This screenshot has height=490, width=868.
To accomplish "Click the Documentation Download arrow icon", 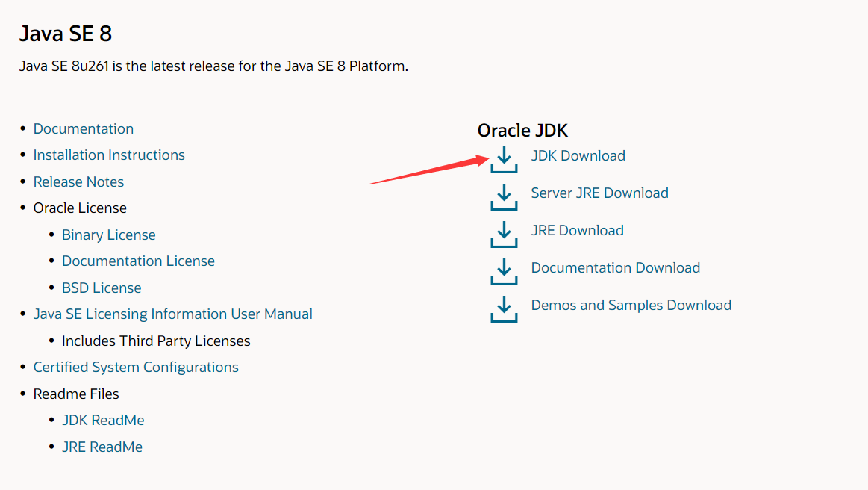I will point(504,272).
